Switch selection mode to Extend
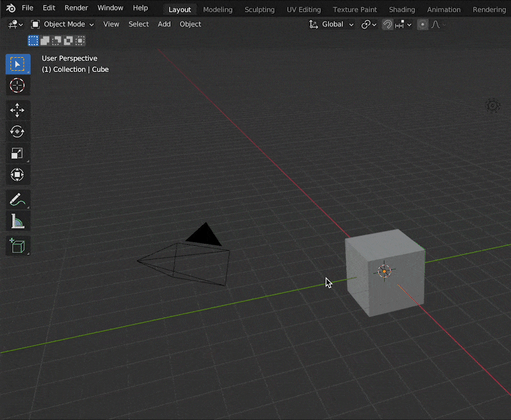The height and width of the screenshot is (420, 511). 45,41
